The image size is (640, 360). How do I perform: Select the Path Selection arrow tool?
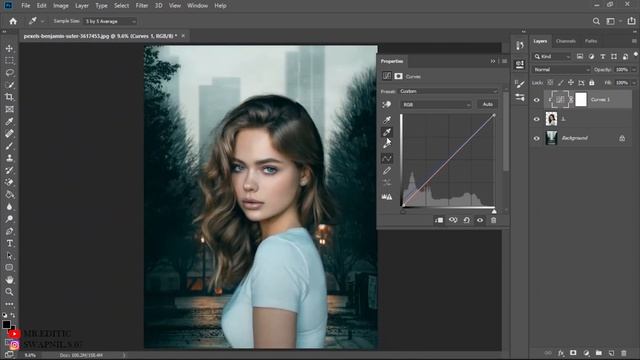9,256
